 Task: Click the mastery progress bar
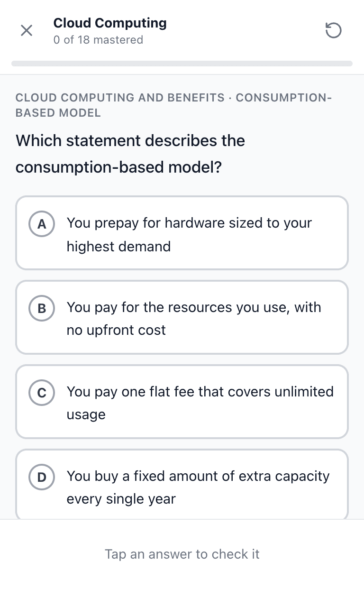pyautogui.click(x=182, y=64)
